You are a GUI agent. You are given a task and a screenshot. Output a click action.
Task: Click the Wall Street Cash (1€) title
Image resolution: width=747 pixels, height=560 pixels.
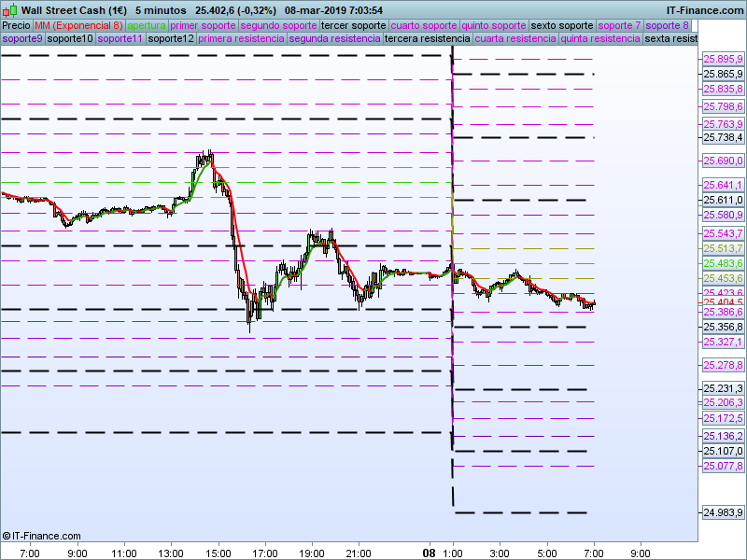pyautogui.click(x=74, y=10)
